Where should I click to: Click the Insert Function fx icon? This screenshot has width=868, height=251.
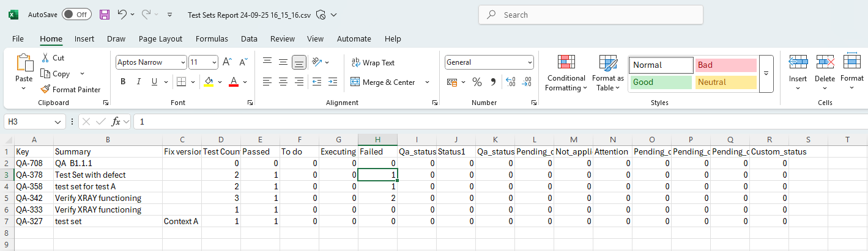click(116, 122)
